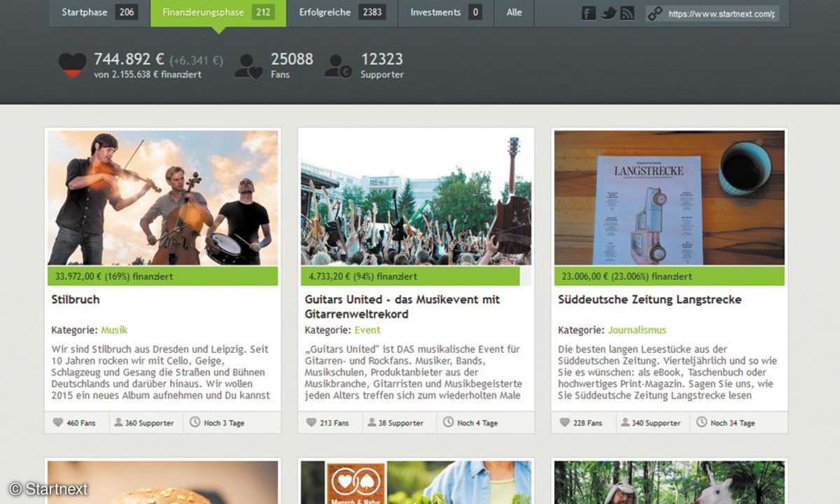Image resolution: width=840 pixels, height=504 pixels.
Task: Follow the Event category link
Action: pos(367,330)
